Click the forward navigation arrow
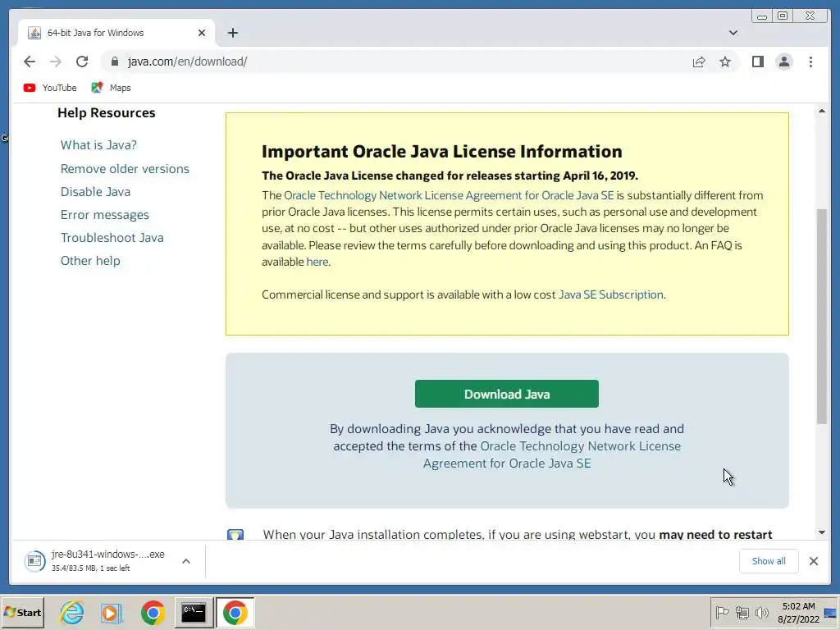This screenshot has height=630, width=840. pos(56,62)
